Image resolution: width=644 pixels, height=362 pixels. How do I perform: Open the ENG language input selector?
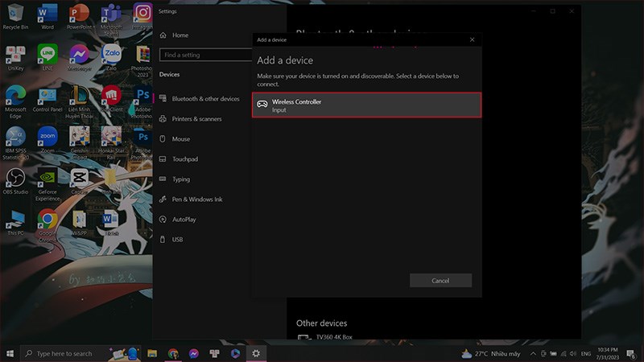(x=586, y=353)
